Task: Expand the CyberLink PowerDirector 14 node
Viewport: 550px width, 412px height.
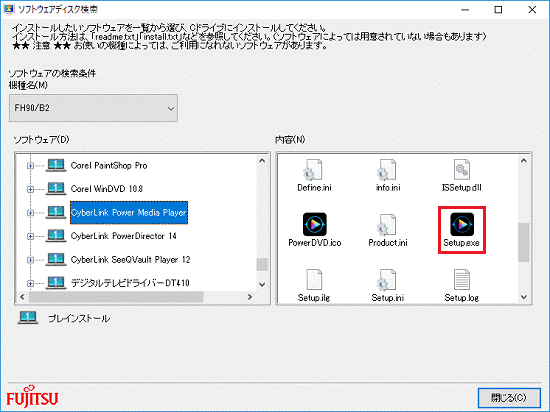Action: pyautogui.click(x=31, y=236)
